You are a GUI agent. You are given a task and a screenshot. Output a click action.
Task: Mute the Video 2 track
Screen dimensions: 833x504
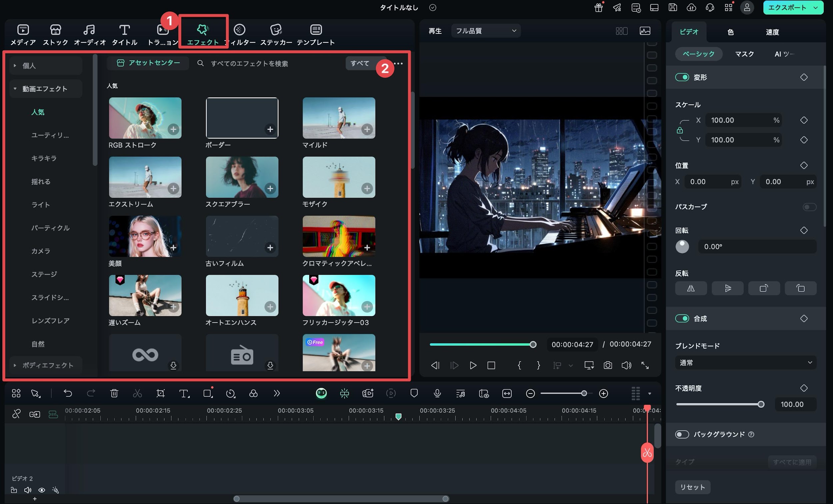28,490
